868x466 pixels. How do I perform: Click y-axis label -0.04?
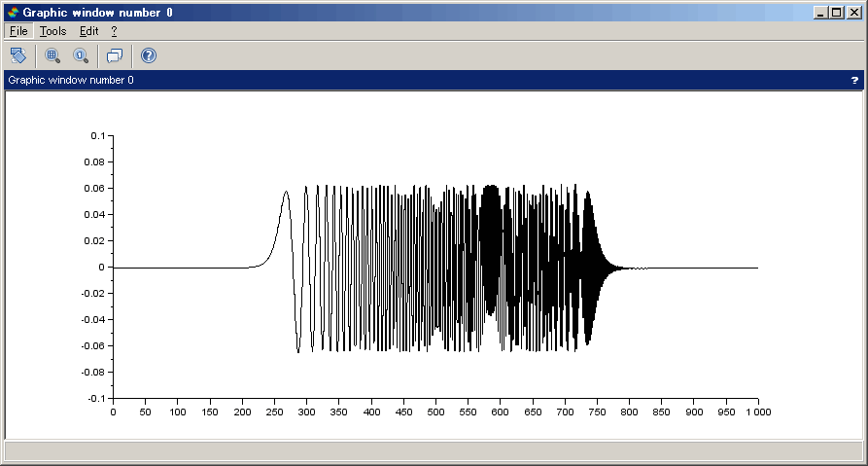click(x=92, y=320)
